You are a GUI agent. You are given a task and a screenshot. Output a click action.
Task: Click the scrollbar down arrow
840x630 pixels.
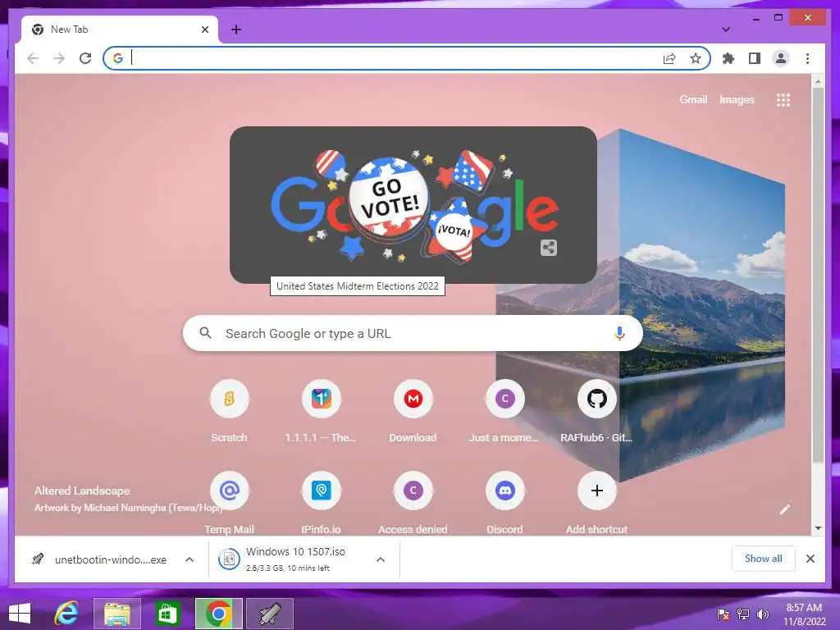(818, 528)
